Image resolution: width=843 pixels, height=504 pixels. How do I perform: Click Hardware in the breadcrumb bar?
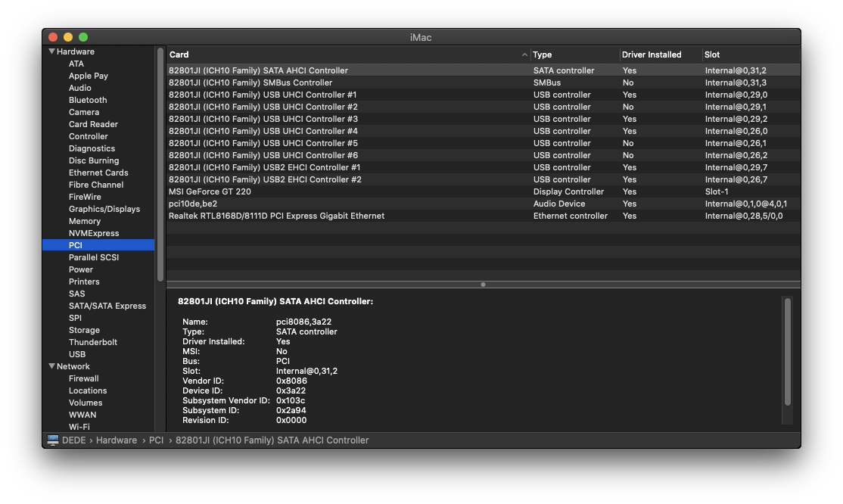(117, 440)
